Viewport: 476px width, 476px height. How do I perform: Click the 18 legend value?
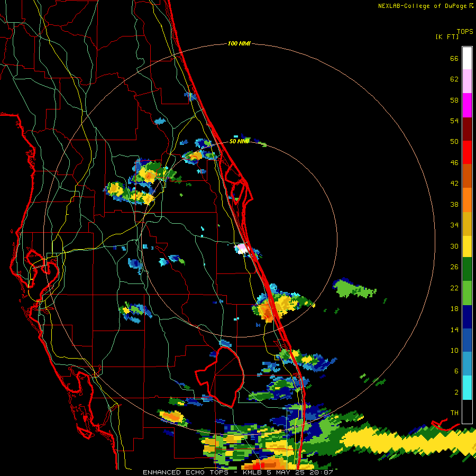point(454,309)
